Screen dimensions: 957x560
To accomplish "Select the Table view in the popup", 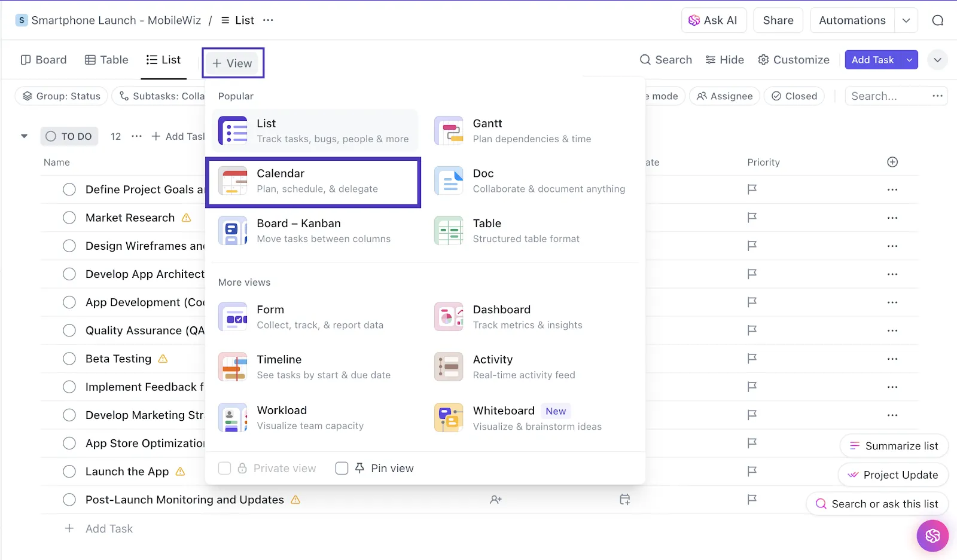I will pos(531,231).
